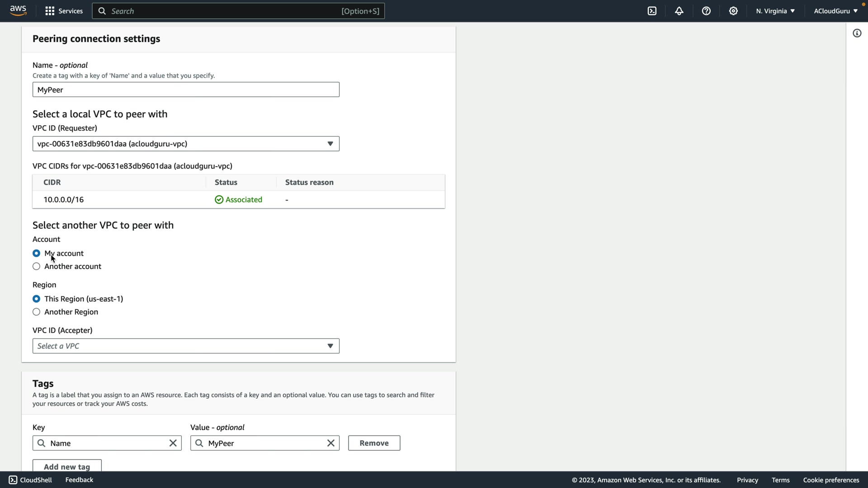Image resolution: width=868 pixels, height=488 pixels.
Task: Select the Another Region radio option
Action: click(x=36, y=312)
